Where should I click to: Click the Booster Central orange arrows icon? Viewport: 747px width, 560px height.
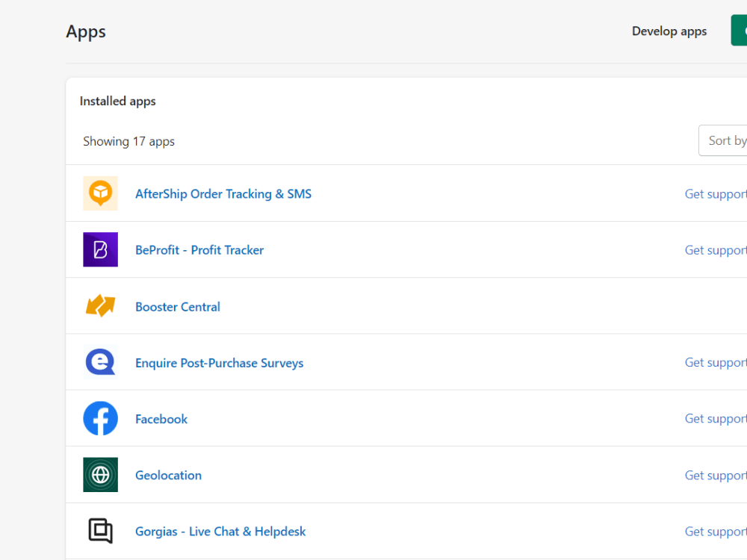(x=100, y=305)
